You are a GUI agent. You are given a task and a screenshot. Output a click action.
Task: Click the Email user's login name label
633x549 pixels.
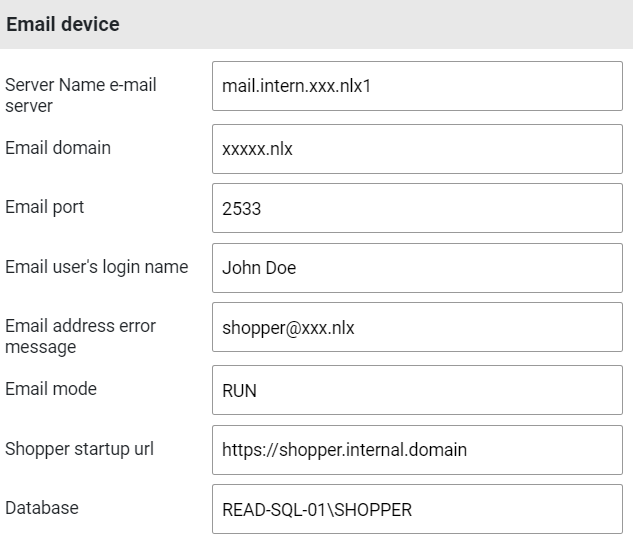[96, 267]
